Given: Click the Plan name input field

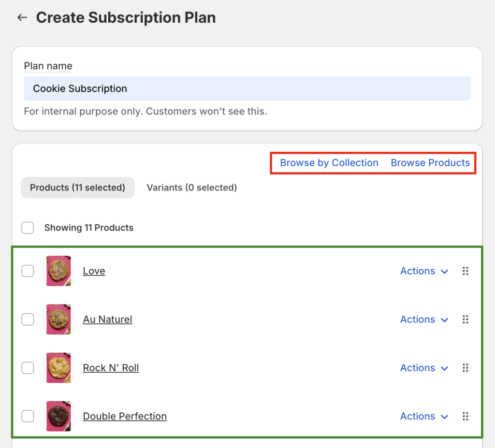Looking at the screenshot, I should click(x=247, y=88).
